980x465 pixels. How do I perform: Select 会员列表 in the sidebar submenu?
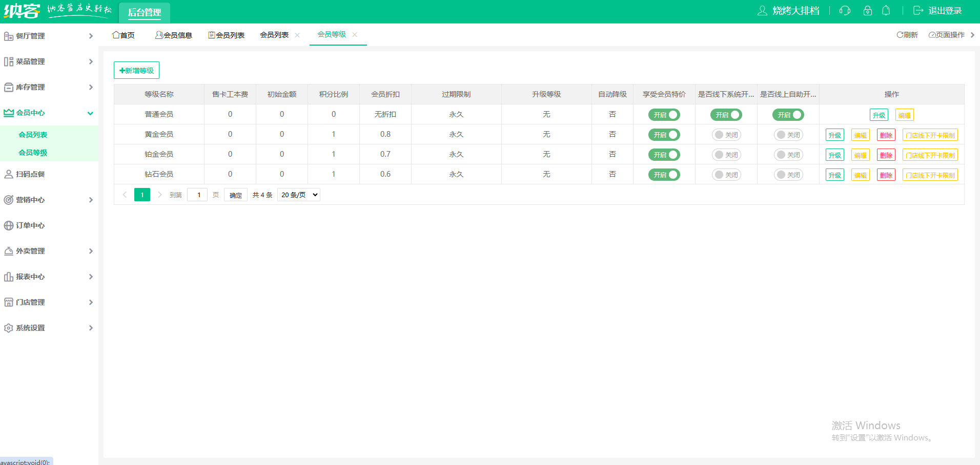[33, 135]
